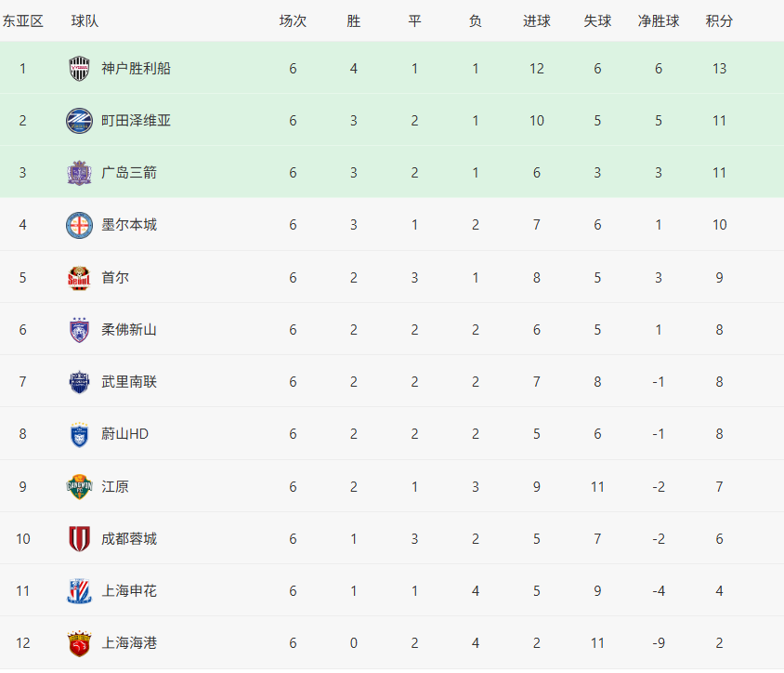This screenshot has width=784, height=673.
Task: Click the 神户胜利船 team crest icon
Action: 79,68
